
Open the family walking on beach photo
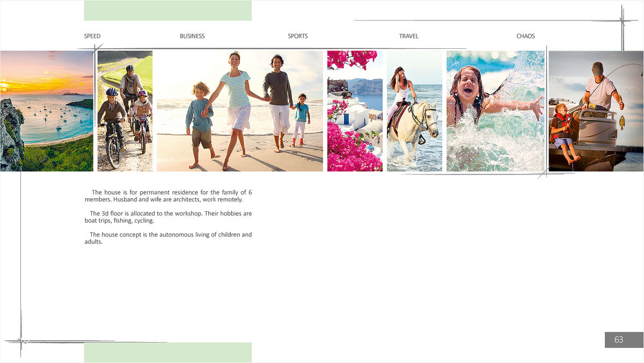click(240, 111)
